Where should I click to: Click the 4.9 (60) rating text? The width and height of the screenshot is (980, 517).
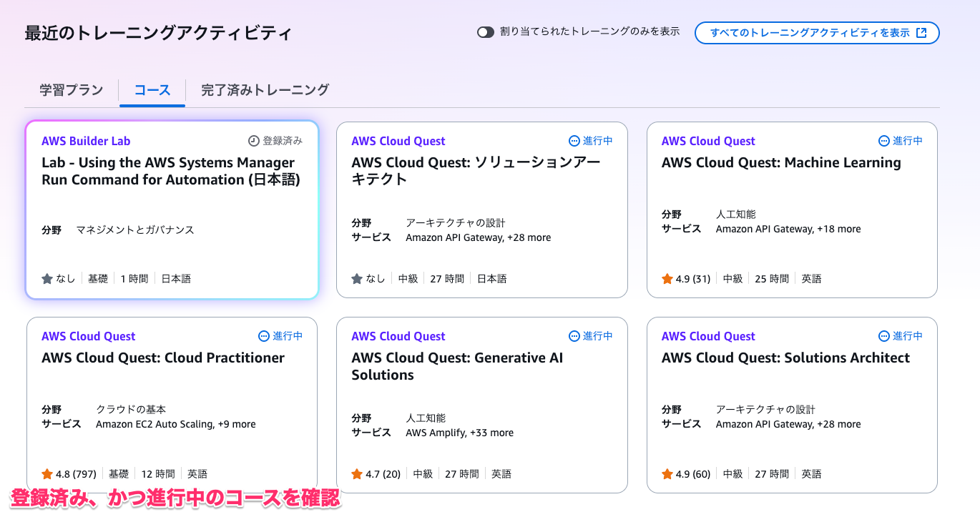pos(693,474)
